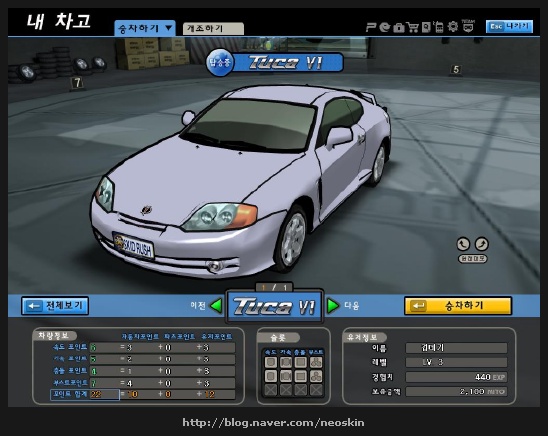Click the green previous (이전) arrow

(x=217, y=306)
